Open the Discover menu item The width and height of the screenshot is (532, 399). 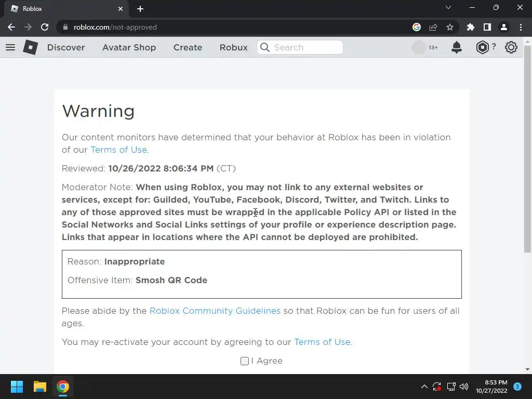pyautogui.click(x=66, y=47)
